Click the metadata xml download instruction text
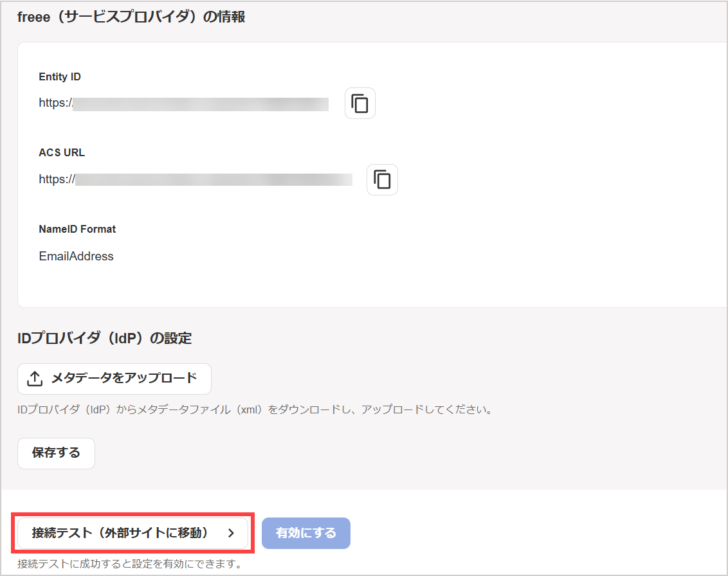This screenshot has width=728, height=576. click(255, 410)
